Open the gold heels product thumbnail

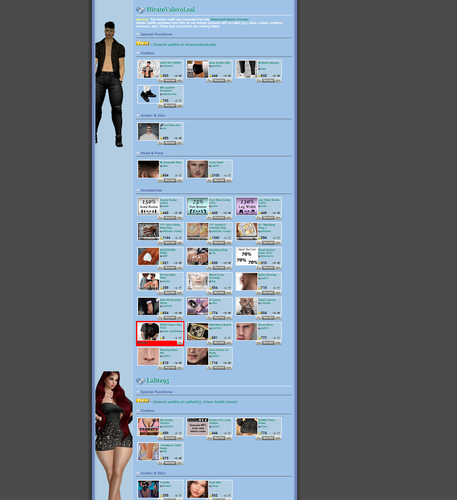148,452
